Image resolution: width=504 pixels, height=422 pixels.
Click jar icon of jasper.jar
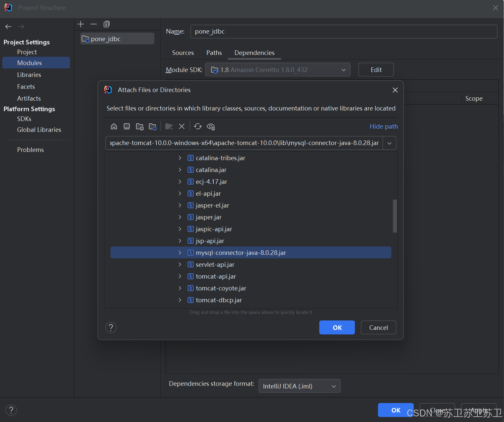click(x=190, y=217)
